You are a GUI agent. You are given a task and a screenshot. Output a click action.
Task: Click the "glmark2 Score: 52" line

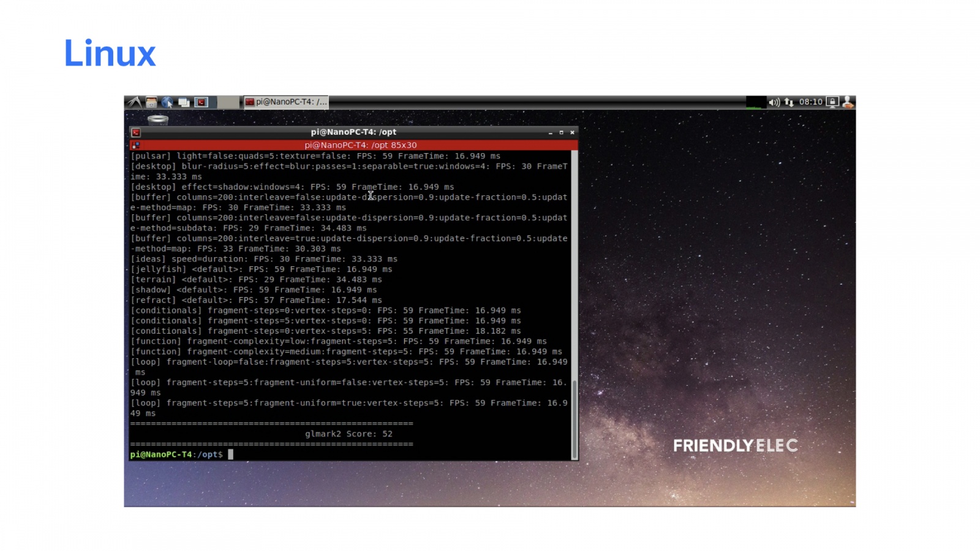coord(349,434)
